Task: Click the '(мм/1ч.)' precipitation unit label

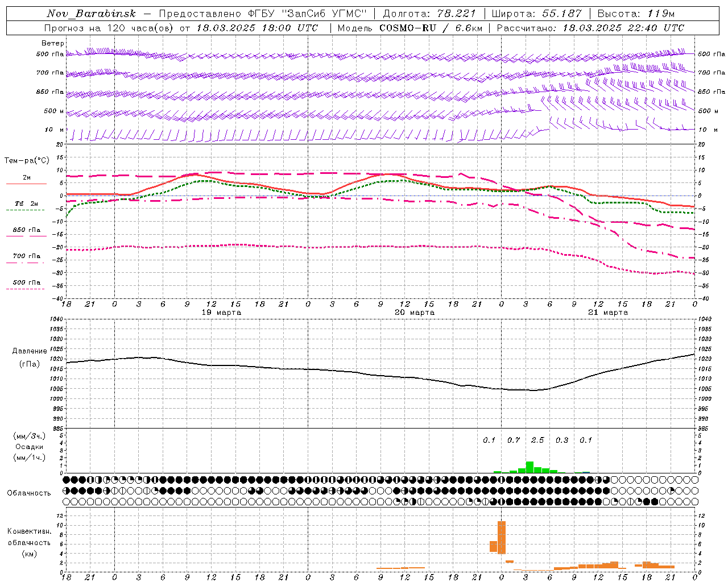Action: 30,458
